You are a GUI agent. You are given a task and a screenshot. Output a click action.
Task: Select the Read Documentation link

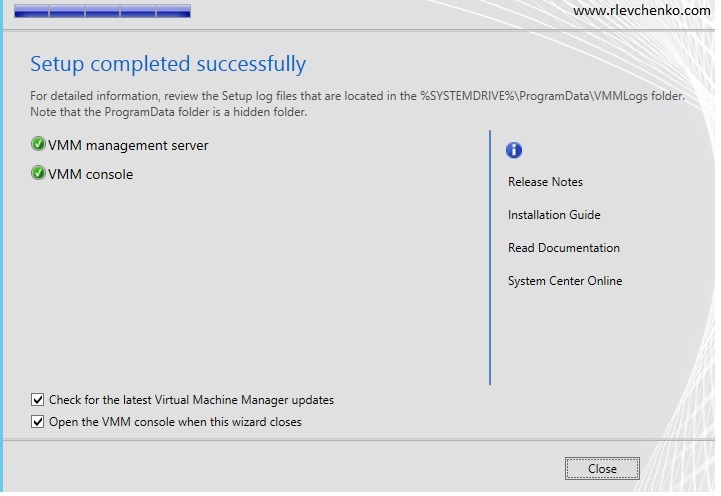[564, 248]
